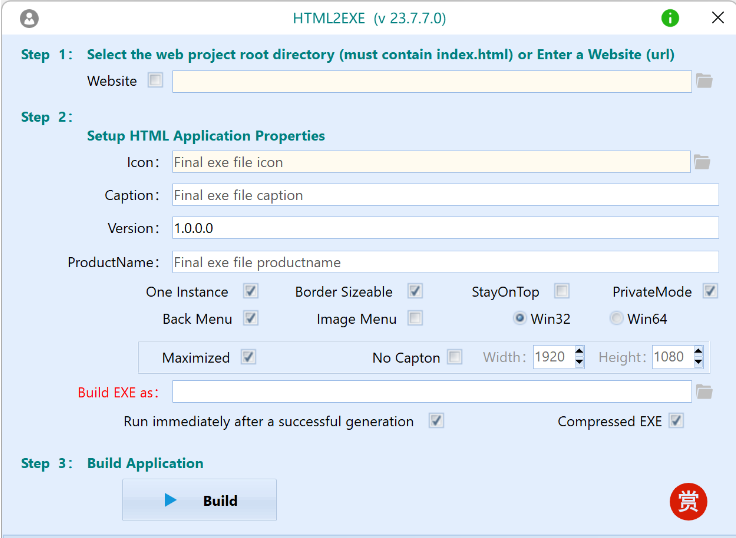Image resolution: width=736 pixels, height=538 pixels.
Task: Decrease the Height spinner value
Action: coord(698,362)
